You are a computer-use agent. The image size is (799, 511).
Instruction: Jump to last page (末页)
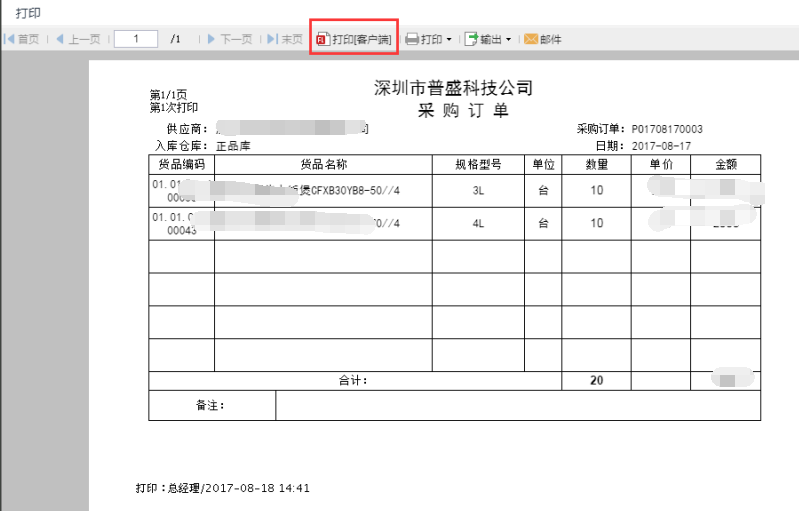(285, 39)
